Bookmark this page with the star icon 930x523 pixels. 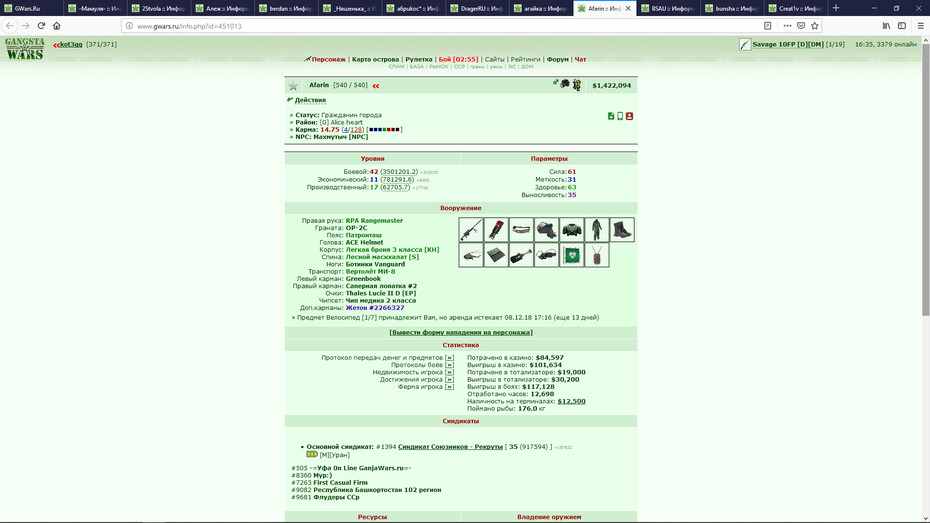click(814, 25)
